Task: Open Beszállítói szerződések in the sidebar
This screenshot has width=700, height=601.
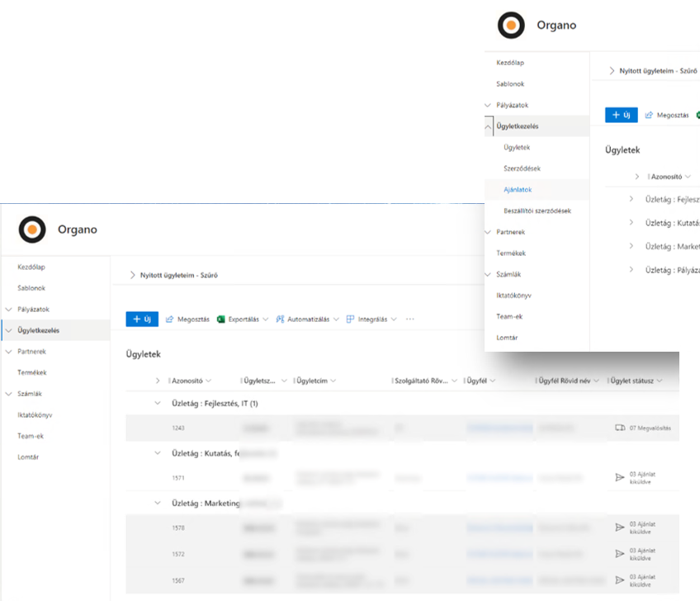Action: pyautogui.click(x=537, y=211)
